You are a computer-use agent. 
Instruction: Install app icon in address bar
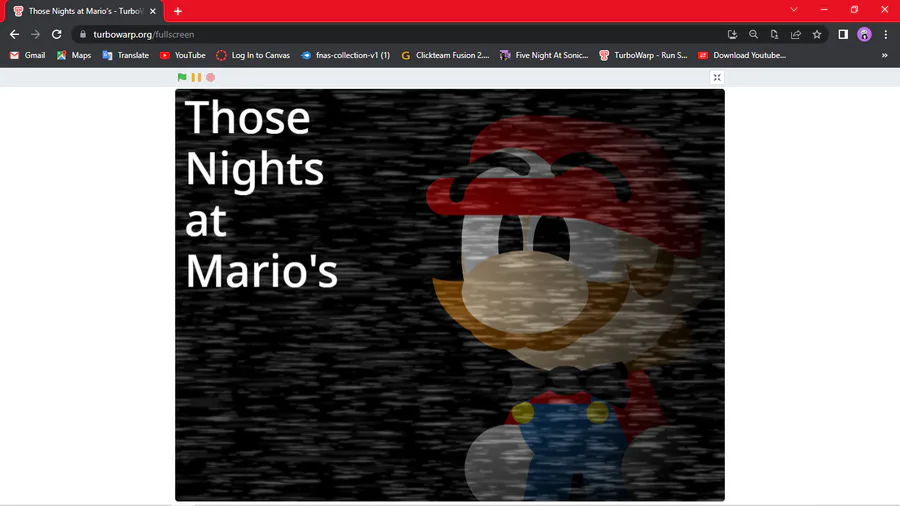pyautogui.click(x=732, y=34)
